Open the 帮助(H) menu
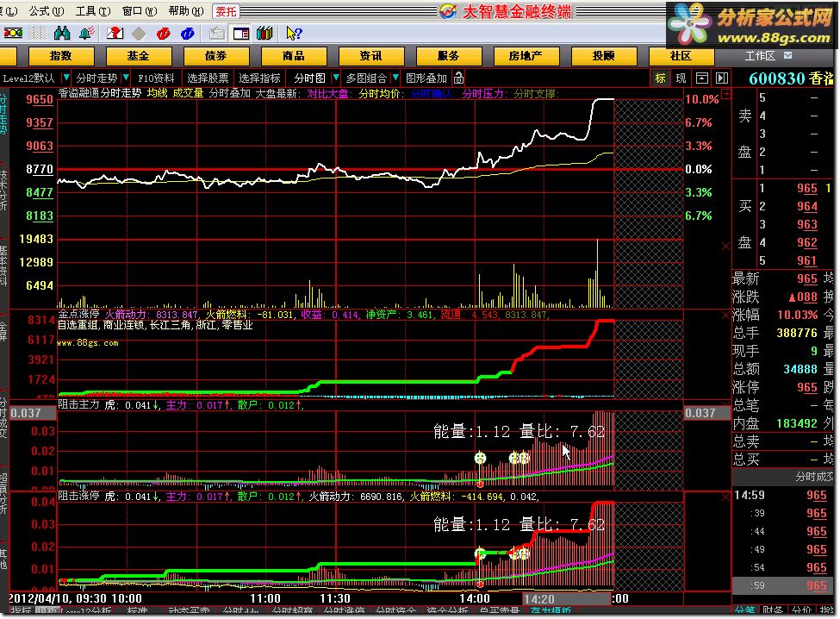The width and height of the screenshot is (840, 619). click(x=186, y=10)
